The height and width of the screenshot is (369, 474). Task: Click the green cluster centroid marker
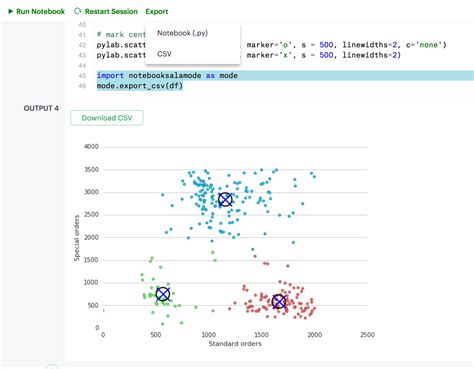coord(163,294)
